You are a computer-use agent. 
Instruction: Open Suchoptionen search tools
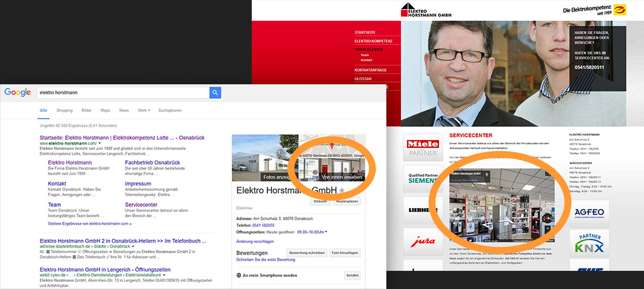tap(170, 111)
